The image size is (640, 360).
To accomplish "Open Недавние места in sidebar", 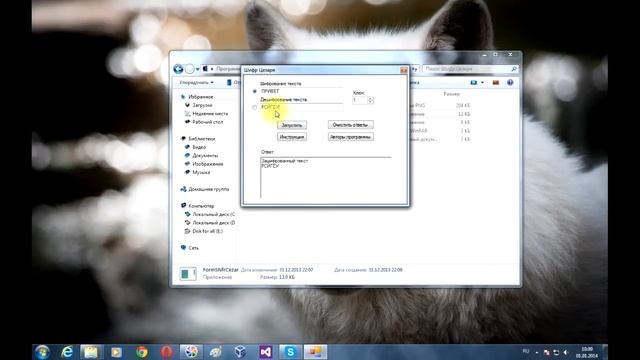I will [210, 113].
